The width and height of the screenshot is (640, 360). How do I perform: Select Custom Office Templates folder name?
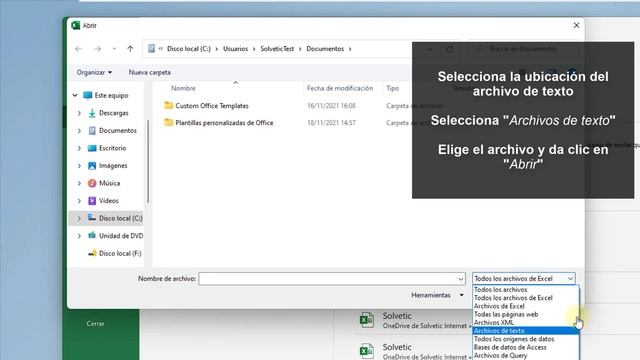[212, 106]
